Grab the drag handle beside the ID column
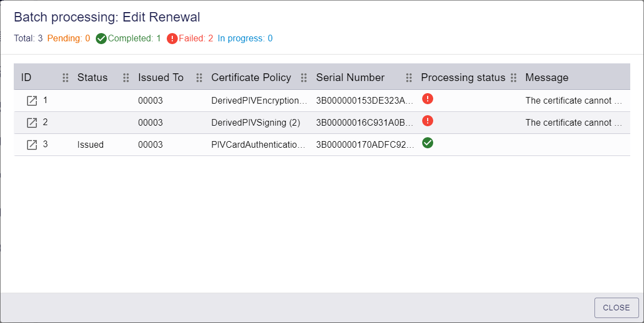644x323 pixels. point(66,78)
